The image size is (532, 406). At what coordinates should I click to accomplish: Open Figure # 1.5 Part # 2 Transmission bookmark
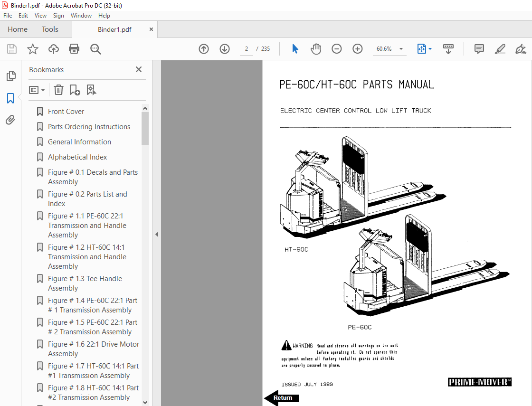[x=93, y=327]
